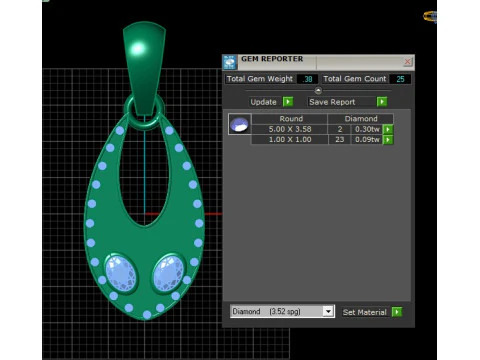Click the Diamond column header
The height and width of the screenshot is (360, 480).
tap(361, 119)
